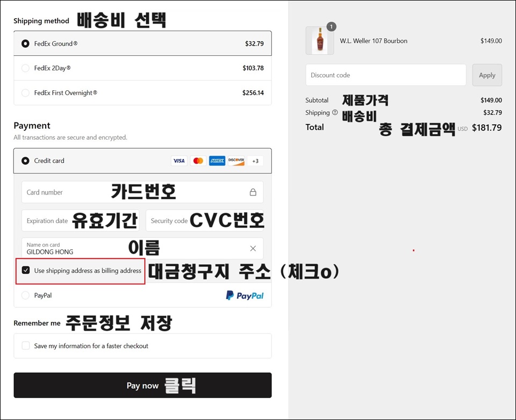The width and height of the screenshot is (516, 420).
Task: Click the Name on card field GILDONG HONG
Action: tap(142, 248)
